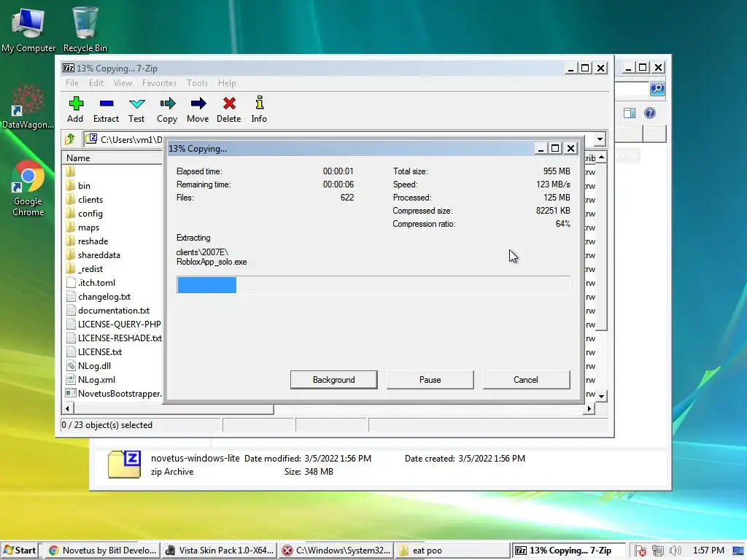Click the Background button
Image resolution: width=747 pixels, height=560 pixels.
click(333, 379)
